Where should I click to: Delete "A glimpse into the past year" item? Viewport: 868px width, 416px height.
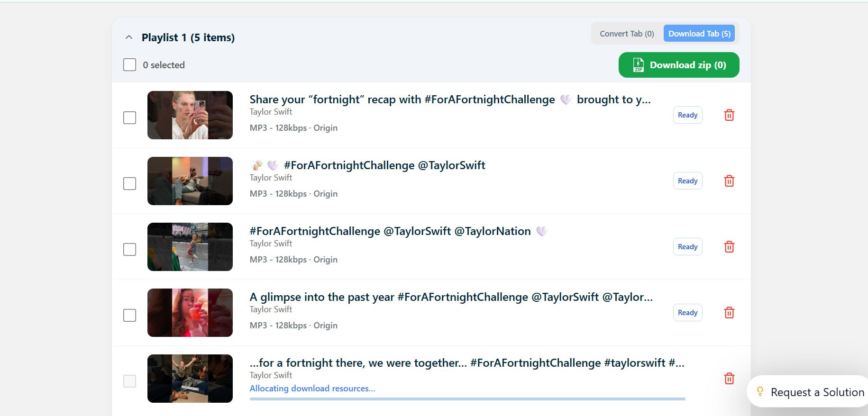tap(729, 313)
